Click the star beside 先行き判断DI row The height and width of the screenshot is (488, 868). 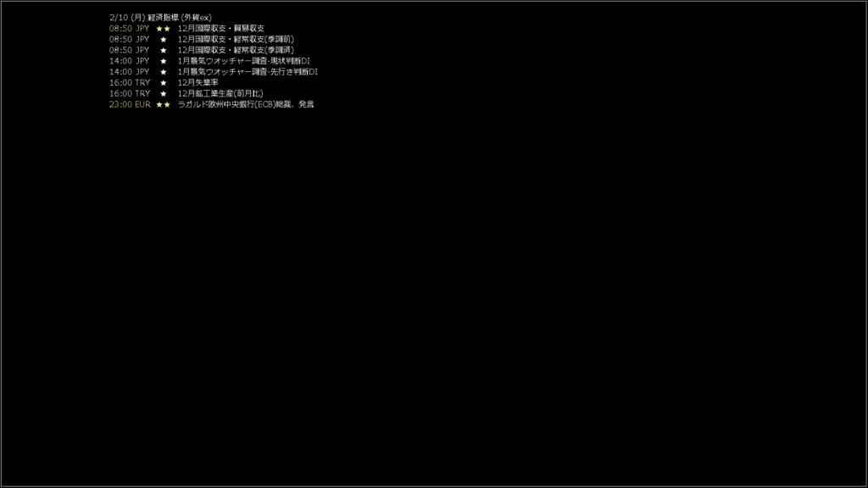coord(164,72)
